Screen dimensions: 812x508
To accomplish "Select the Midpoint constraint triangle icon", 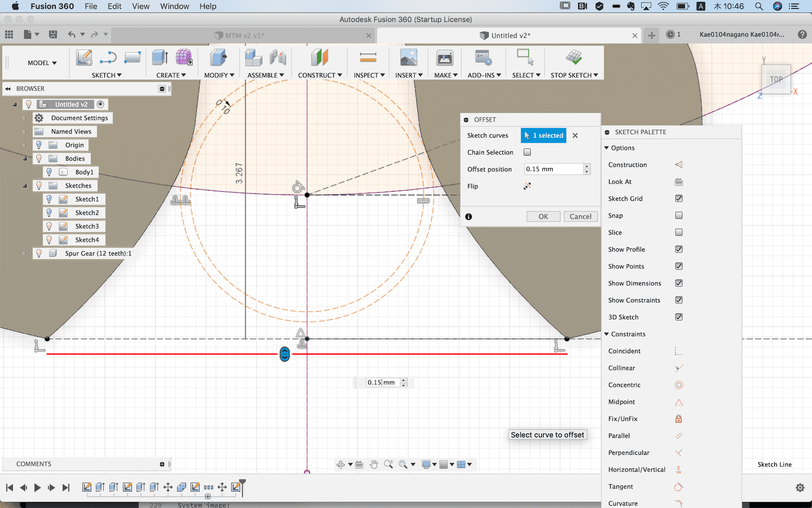I will coord(679,402).
